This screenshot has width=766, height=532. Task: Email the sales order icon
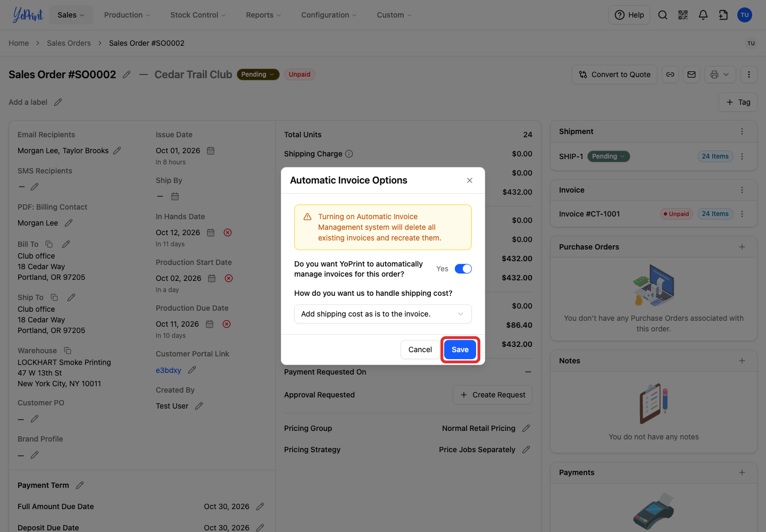pyautogui.click(x=692, y=74)
